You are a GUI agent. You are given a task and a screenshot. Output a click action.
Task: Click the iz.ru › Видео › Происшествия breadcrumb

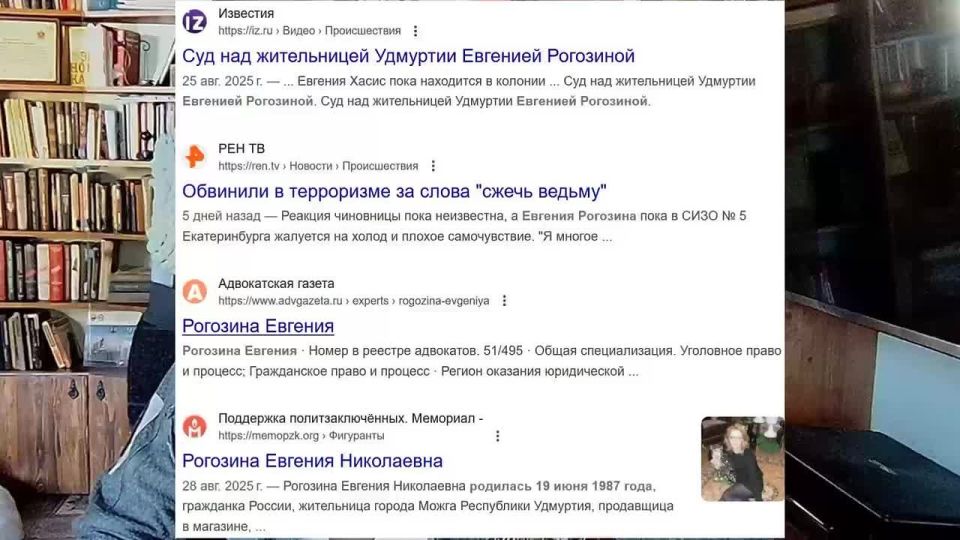point(309,31)
